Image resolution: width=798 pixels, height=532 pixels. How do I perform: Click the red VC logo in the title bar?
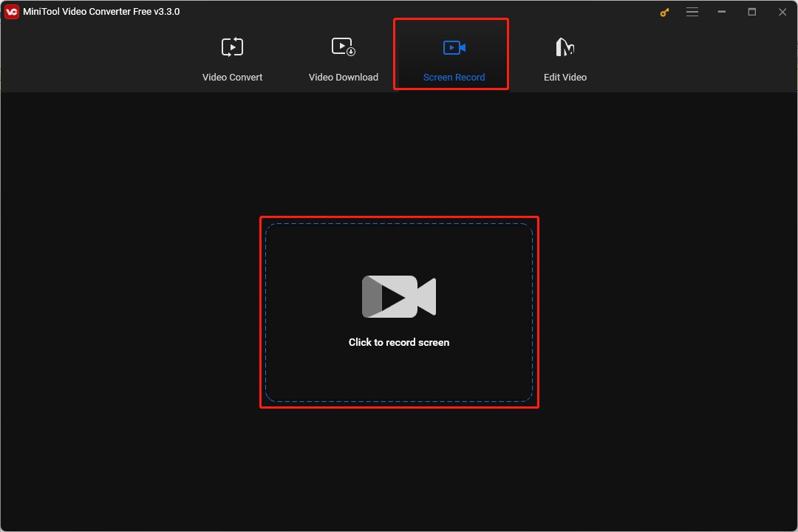click(x=11, y=11)
